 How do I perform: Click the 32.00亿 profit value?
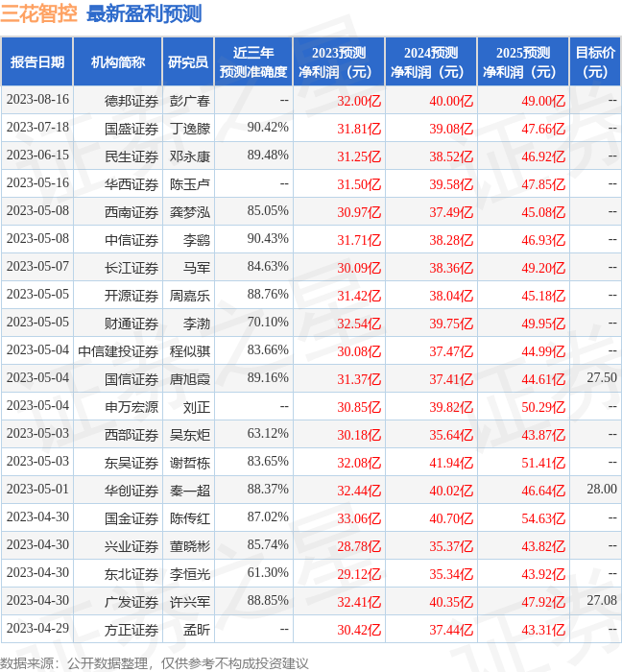pyautogui.click(x=359, y=101)
